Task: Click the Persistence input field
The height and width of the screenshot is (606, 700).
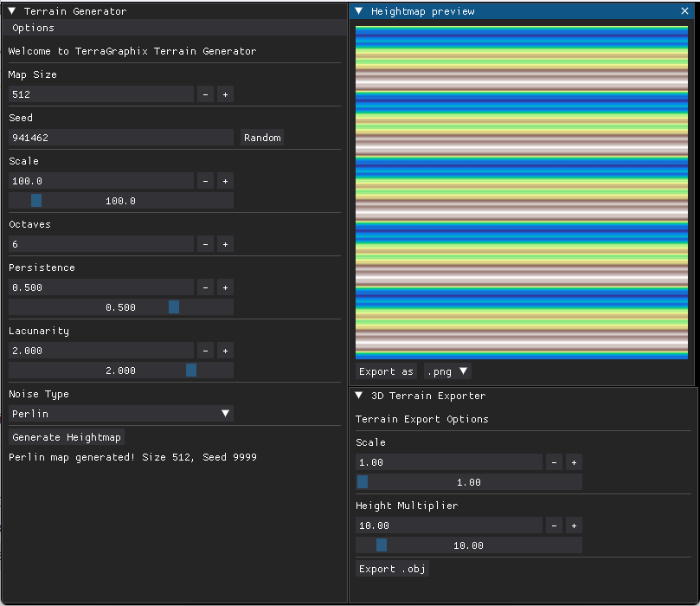Action: click(101, 287)
